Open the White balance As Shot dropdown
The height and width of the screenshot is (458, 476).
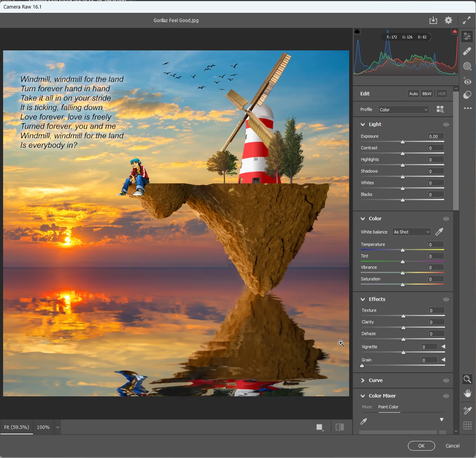tap(412, 232)
